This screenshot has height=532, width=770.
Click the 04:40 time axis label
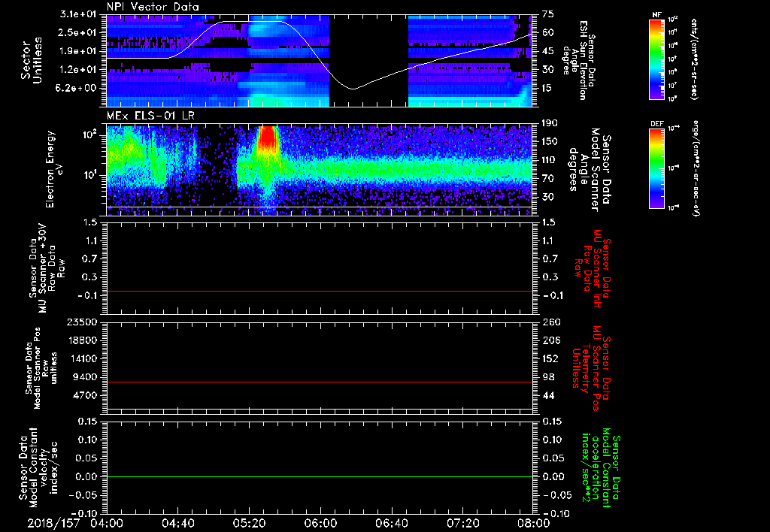tap(177, 524)
